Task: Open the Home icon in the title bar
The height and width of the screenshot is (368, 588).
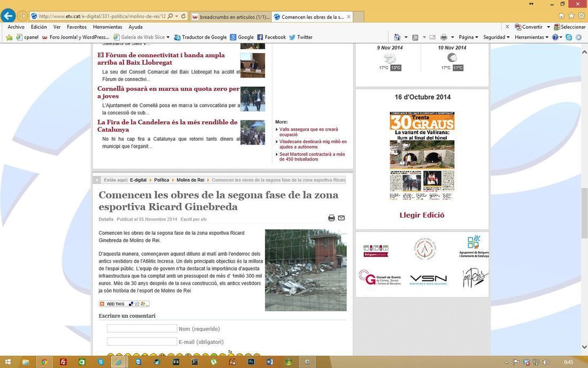Action: click(x=561, y=16)
